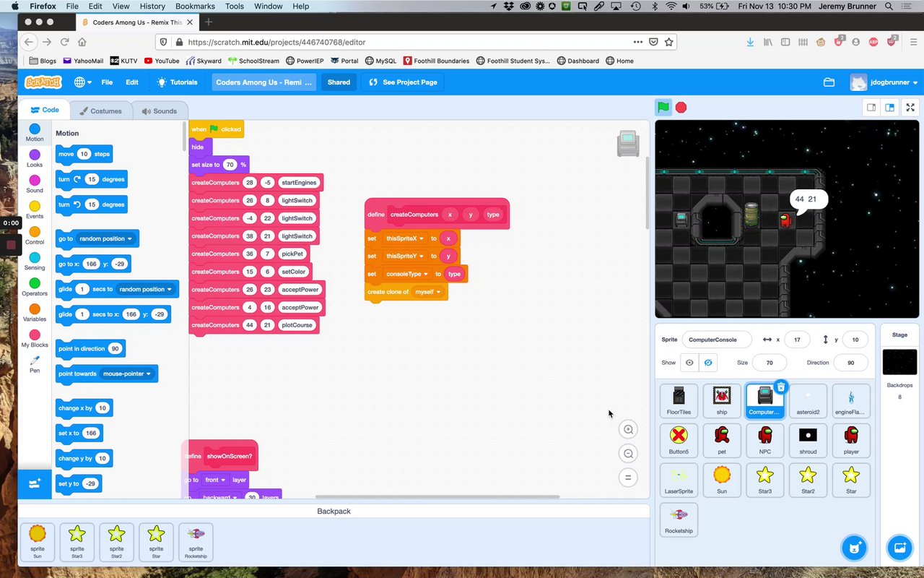Screen dimensions: 924x578
Task: Click the sprite Size field
Action: (x=770, y=363)
